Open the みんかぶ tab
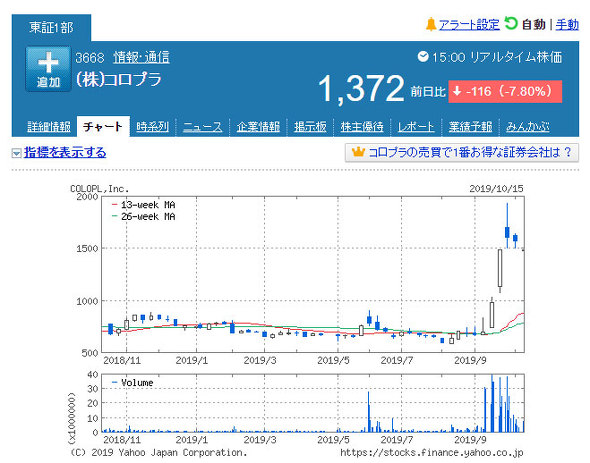The height and width of the screenshot is (463, 590). pos(528,127)
